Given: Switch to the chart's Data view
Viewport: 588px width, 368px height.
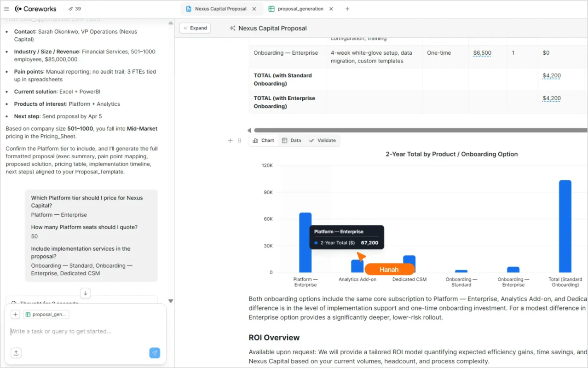Looking at the screenshot, I should click(291, 140).
